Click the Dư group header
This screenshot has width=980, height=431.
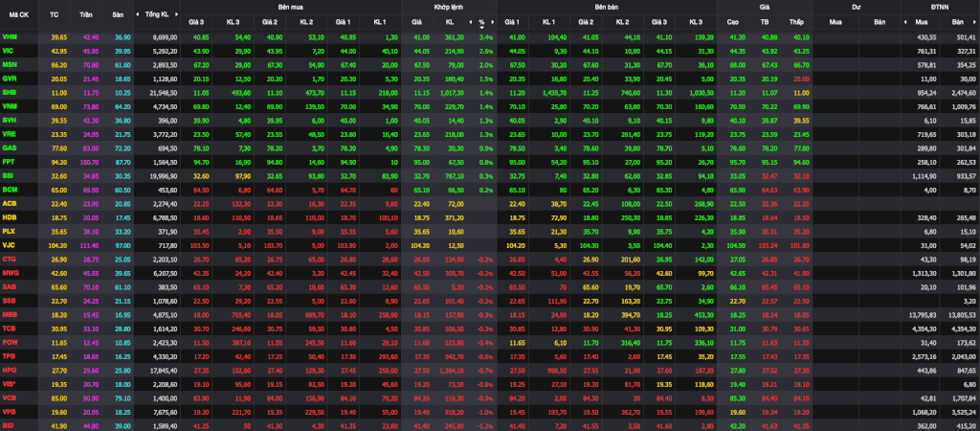pyautogui.click(x=857, y=6)
